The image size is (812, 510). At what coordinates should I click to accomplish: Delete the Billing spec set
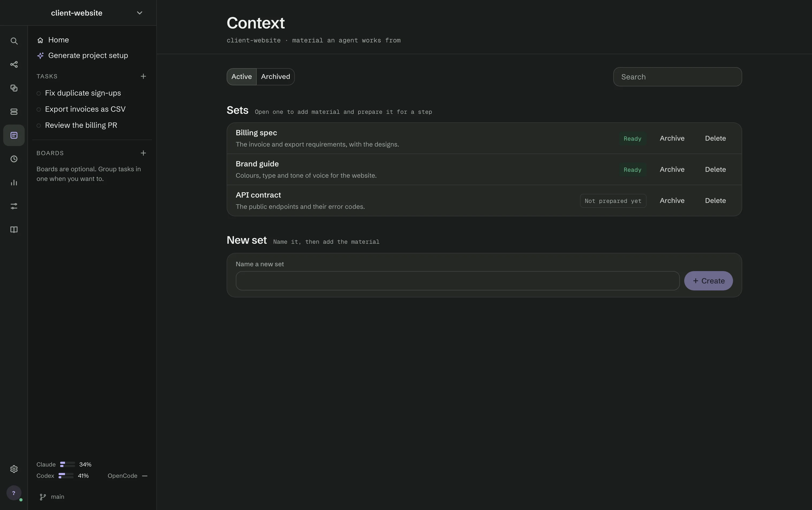pos(715,138)
